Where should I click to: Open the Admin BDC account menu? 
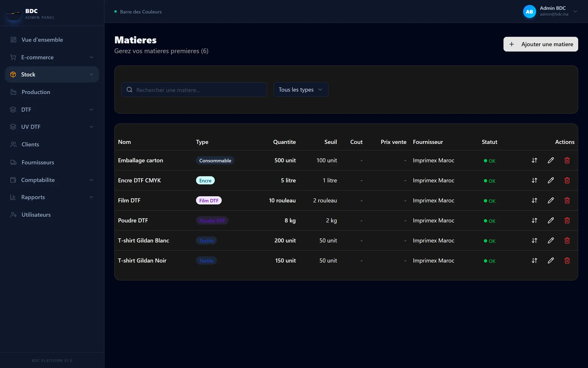550,11
